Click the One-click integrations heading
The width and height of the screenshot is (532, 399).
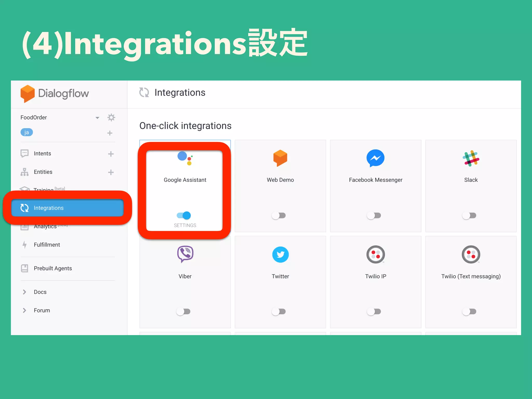tap(185, 126)
